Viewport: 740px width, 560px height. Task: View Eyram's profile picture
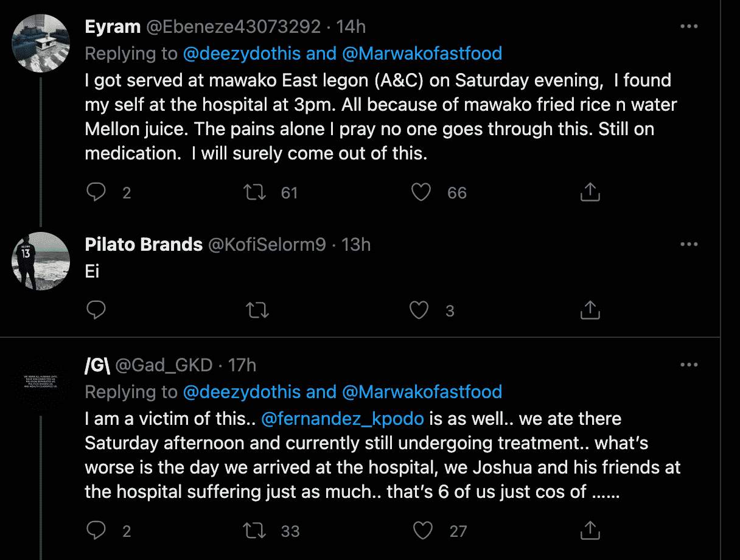tap(40, 43)
